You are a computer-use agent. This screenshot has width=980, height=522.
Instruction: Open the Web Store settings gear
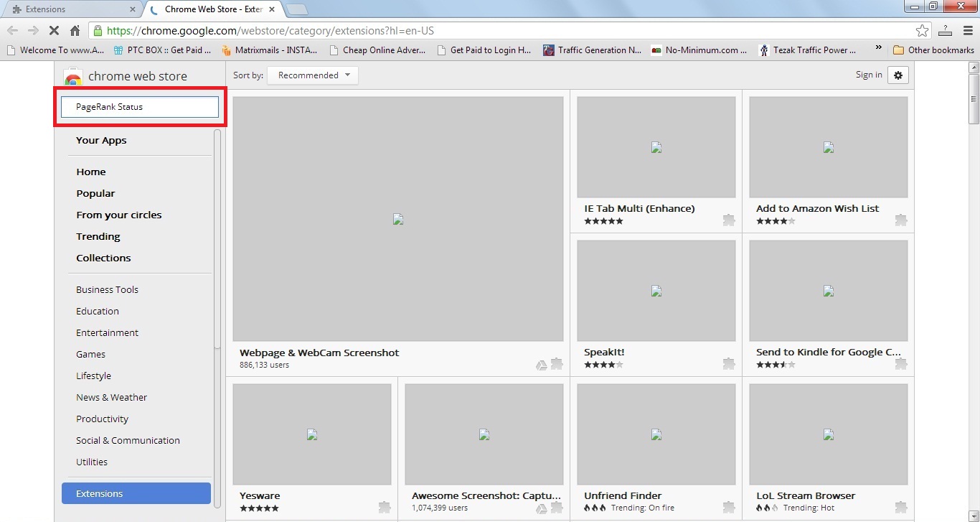coord(898,75)
